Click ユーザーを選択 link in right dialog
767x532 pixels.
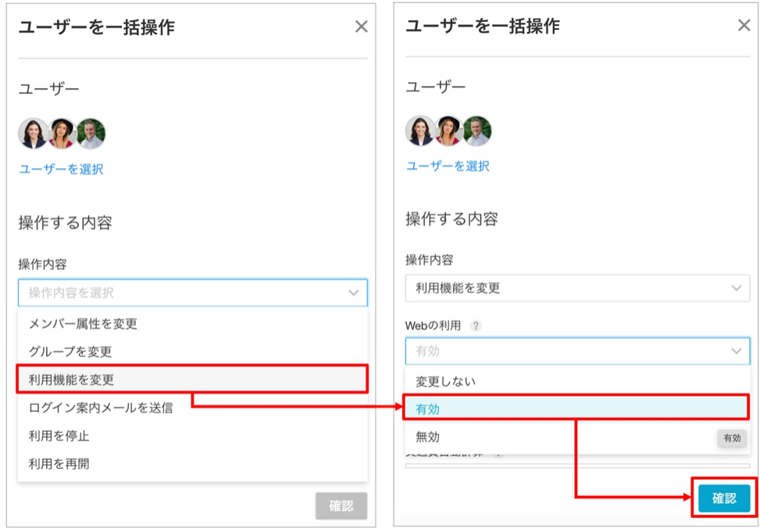[448, 166]
